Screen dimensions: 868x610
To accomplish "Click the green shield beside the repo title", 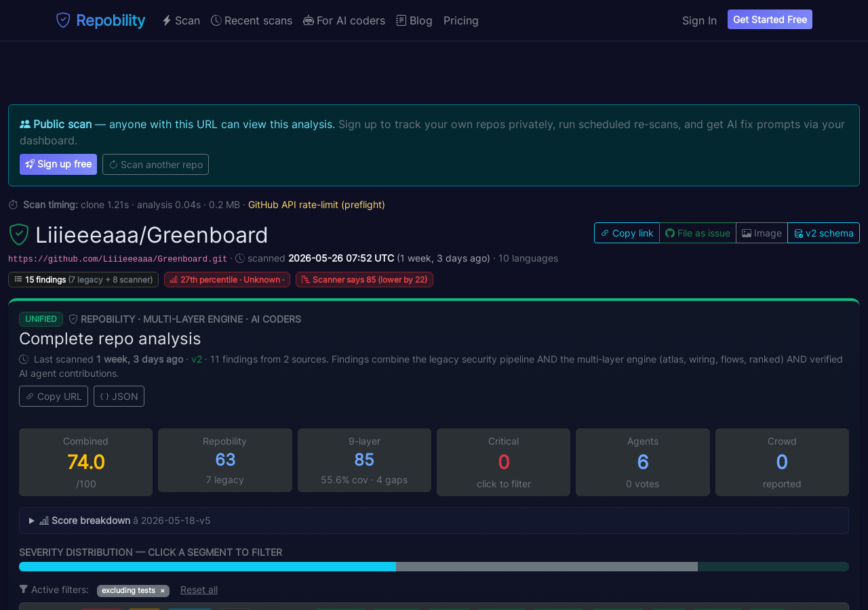I will tap(19, 235).
